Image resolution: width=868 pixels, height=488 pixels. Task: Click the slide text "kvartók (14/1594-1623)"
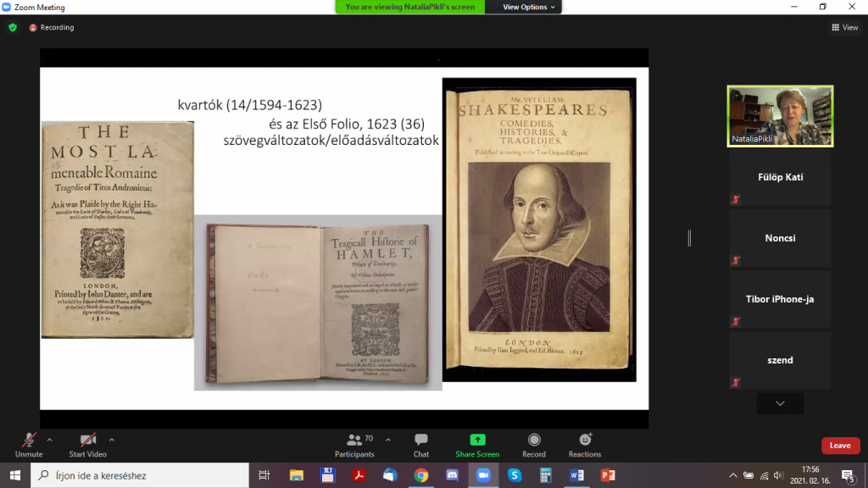coord(250,105)
